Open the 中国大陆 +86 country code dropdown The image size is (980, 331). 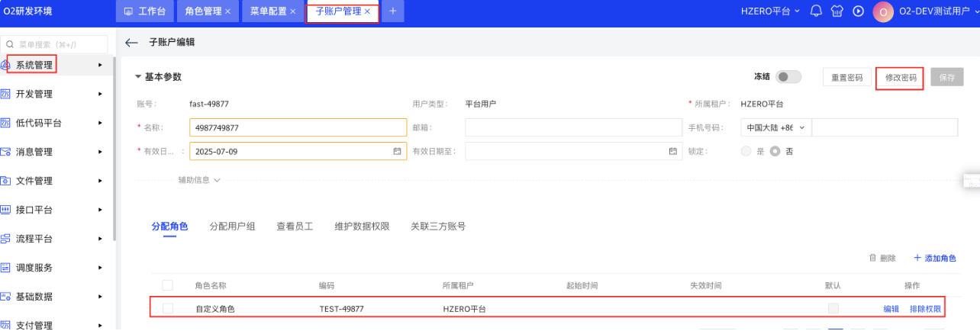pos(775,127)
